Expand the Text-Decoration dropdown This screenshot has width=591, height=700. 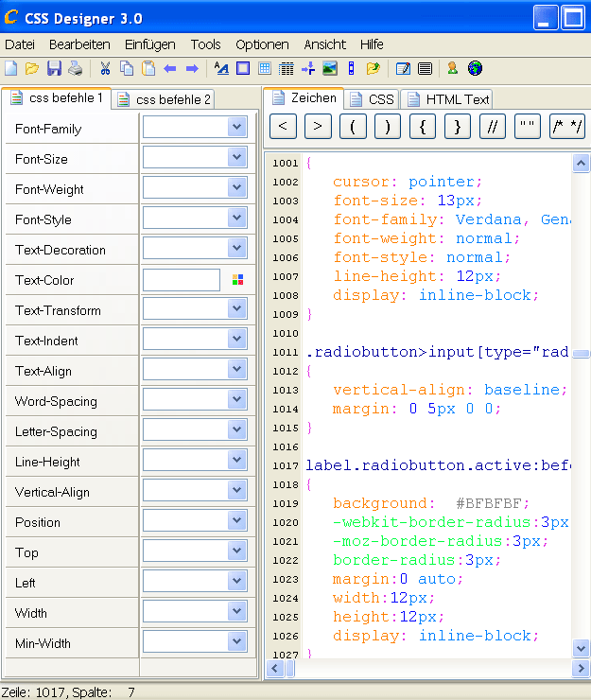(237, 248)
